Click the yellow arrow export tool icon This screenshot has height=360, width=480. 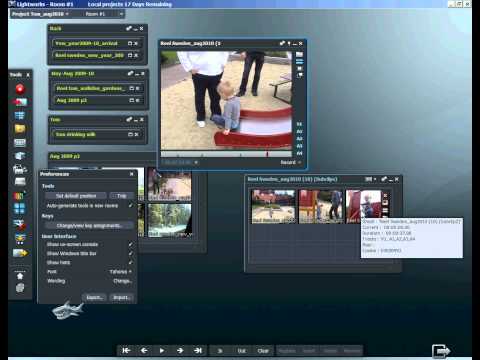click(x=20, y=253)
